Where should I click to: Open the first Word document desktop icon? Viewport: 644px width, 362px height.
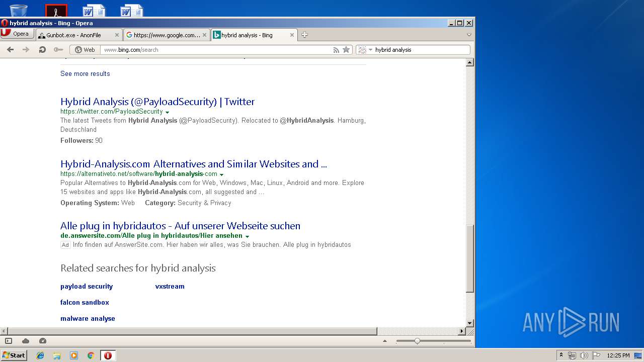pyautogui.click(x=94, y=10)
